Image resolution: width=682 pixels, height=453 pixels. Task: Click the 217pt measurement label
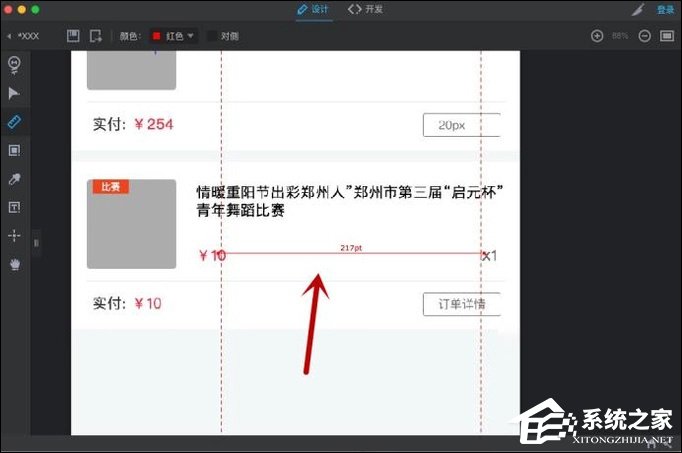(x=351, y=248)
